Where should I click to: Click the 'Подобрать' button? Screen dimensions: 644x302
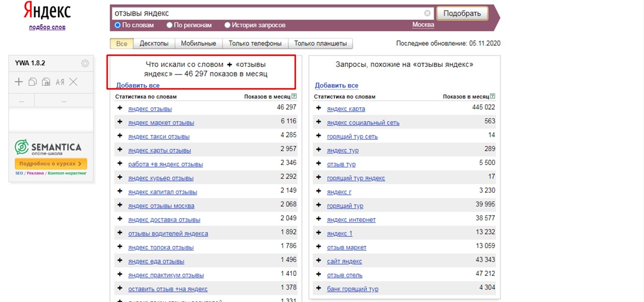pyautogui.click(x=462, y=14)
